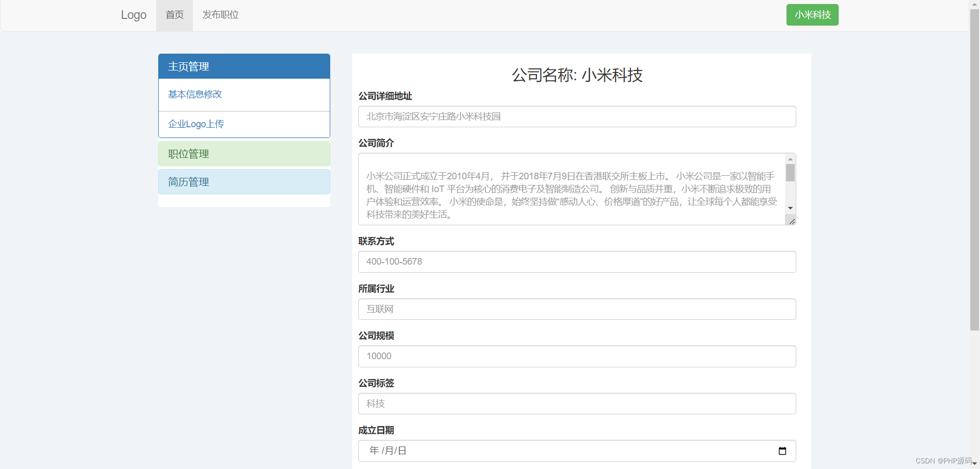980x469 pixels.
Task: Click textarea scroll down arrow in 公司简介
Action: point(790,208)
